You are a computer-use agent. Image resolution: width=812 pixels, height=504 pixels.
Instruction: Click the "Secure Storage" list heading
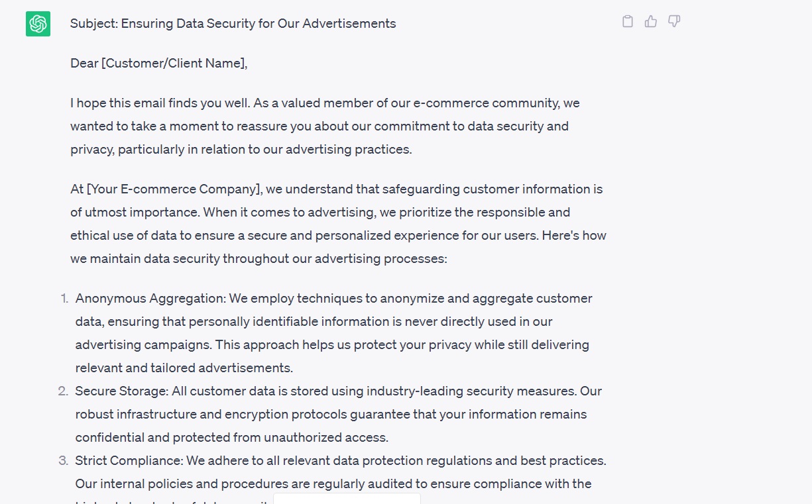(x=121, y=391)
